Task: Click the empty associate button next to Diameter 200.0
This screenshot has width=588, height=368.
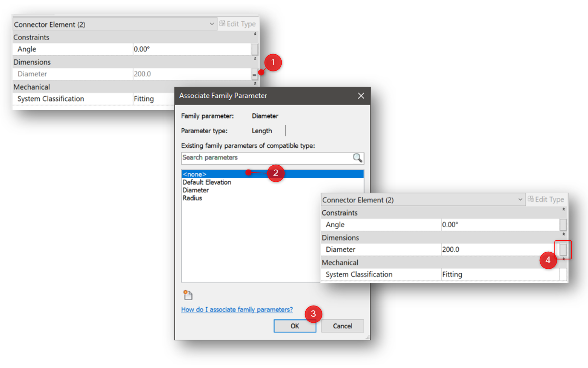Action: [563, 249]
